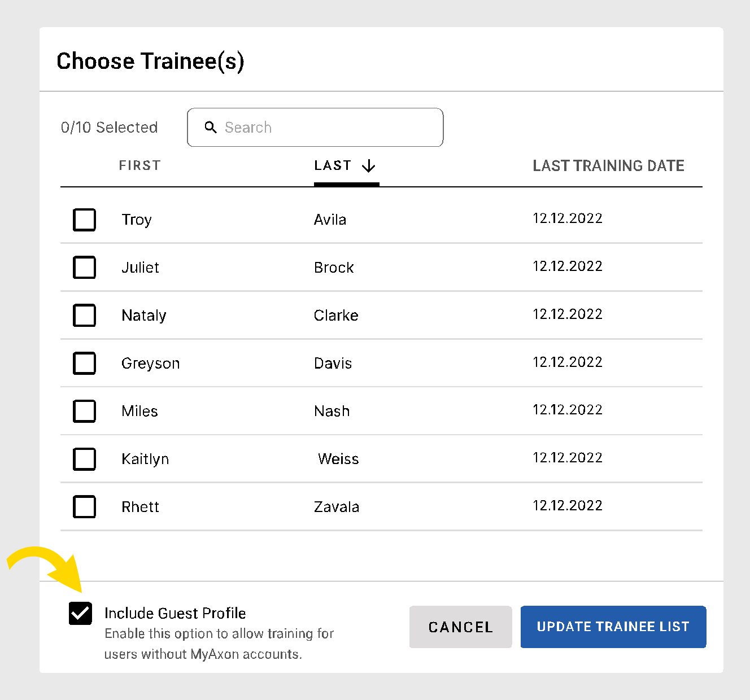Select the checkbox for Troy Avila
Image resolution: width=750 pixels, height=700 pixels.
point(84,220)
